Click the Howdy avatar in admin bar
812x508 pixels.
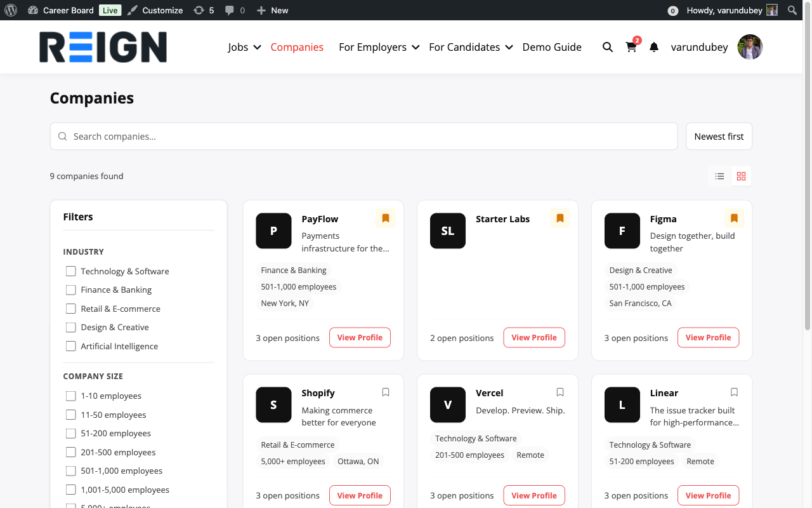pyautogui.click(x=772, y=10)
